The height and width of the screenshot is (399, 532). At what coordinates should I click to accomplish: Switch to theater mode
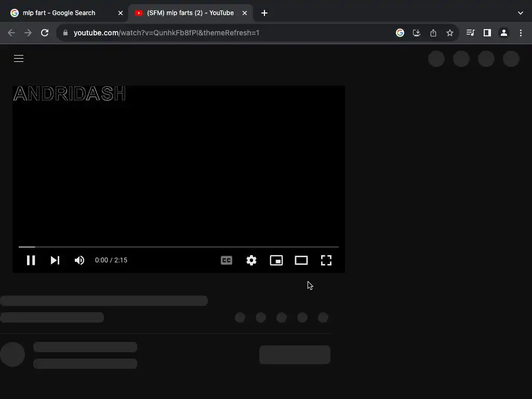tap(301, 260)
